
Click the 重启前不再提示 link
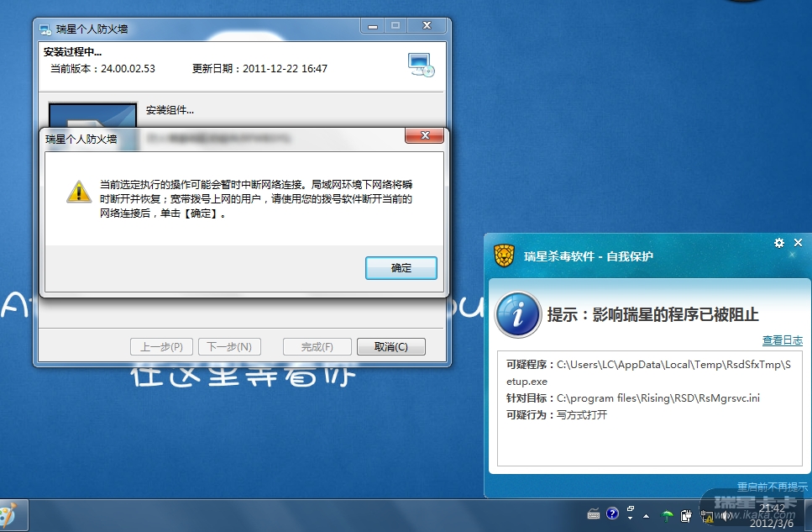click(x=773, y=487)
